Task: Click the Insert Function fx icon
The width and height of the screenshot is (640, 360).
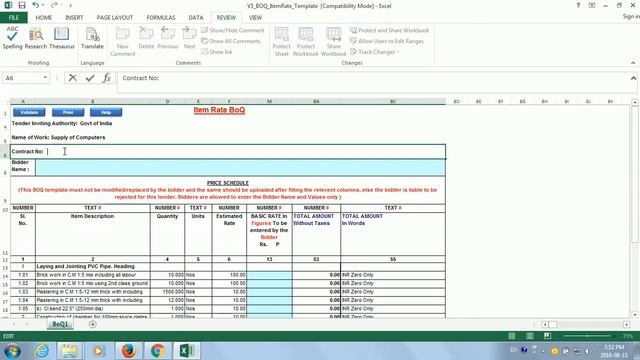Action: pos(107,78)
